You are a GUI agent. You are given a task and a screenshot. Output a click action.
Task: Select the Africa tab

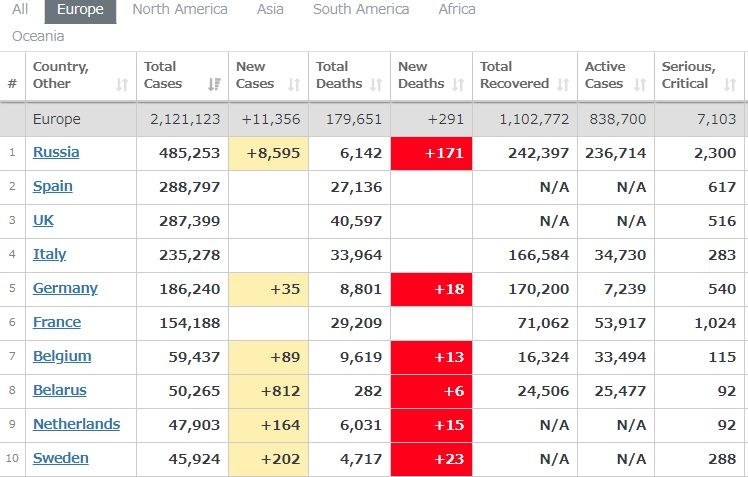pos(457,9)
